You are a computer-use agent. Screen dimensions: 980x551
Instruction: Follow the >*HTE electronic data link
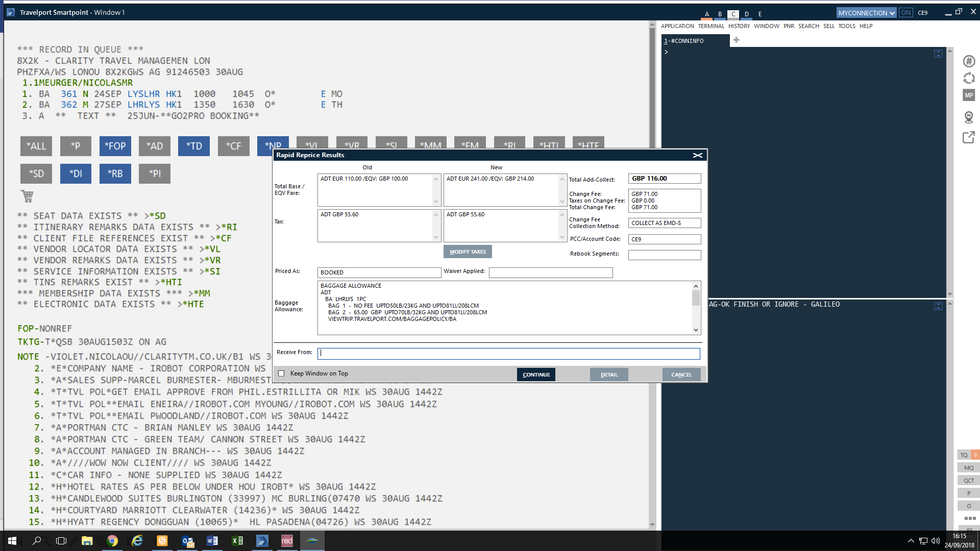click(x=190, y=304)
